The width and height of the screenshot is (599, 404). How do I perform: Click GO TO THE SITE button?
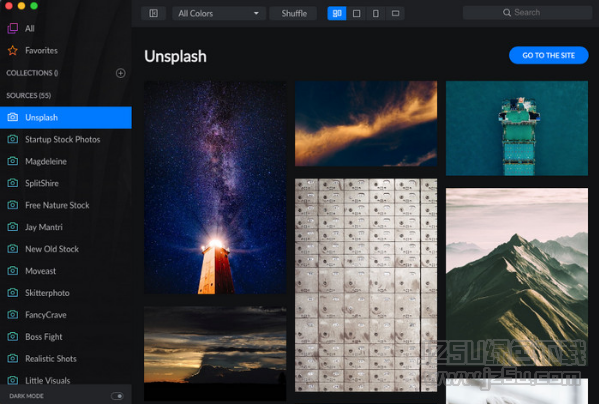click(x=549, y=55)
